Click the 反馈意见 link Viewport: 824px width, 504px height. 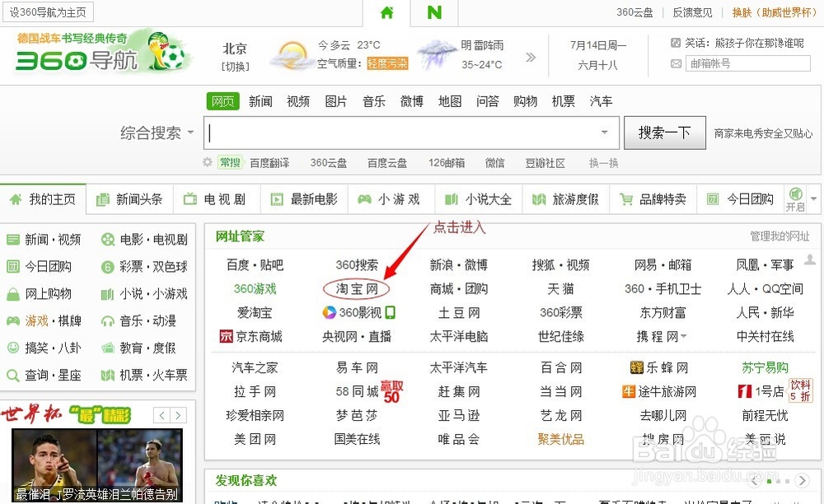pyautogui.click(x=692, y=12)
